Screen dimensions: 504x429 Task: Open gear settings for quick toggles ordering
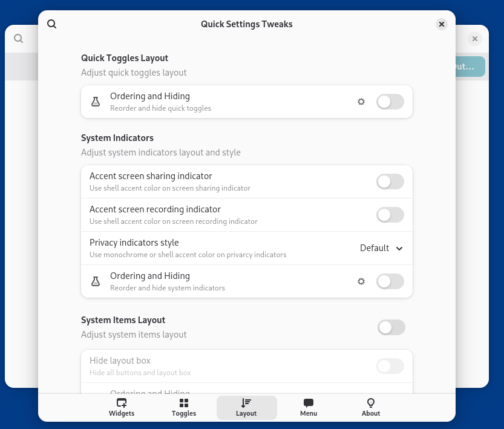click(x=361, y=102)
